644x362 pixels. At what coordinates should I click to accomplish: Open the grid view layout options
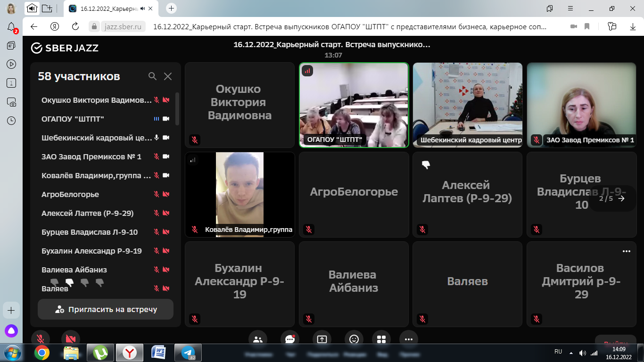pyautogui.click(x=381, y=339)
